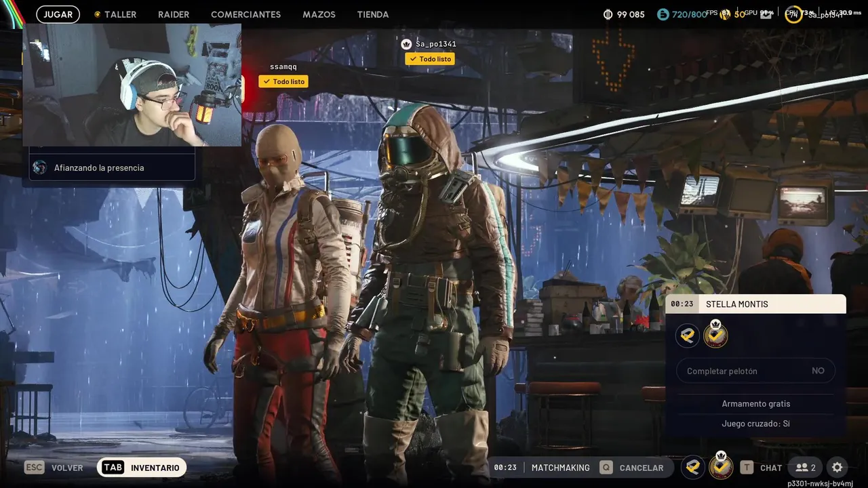Click the 99 085 coin amount
The width and height of the screenshot is (868, 488).
(x=631, y=14)
